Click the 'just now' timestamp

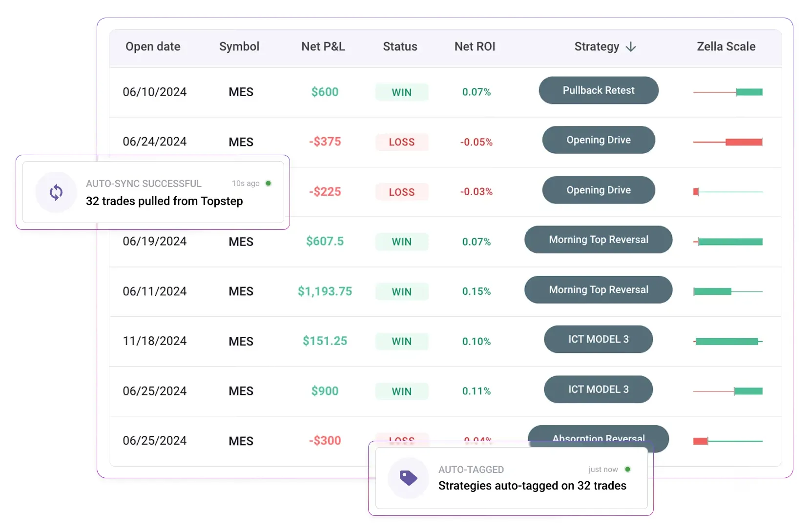(603, 470)
